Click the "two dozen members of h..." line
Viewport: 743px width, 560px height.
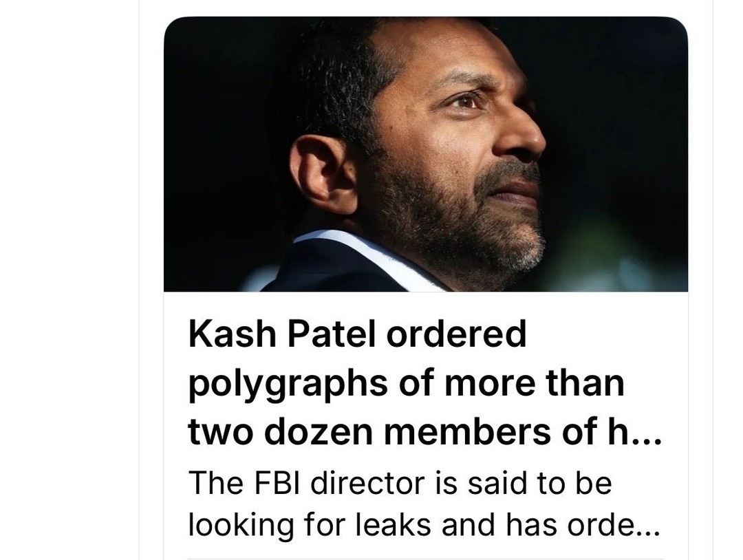(x=424, y=431)
